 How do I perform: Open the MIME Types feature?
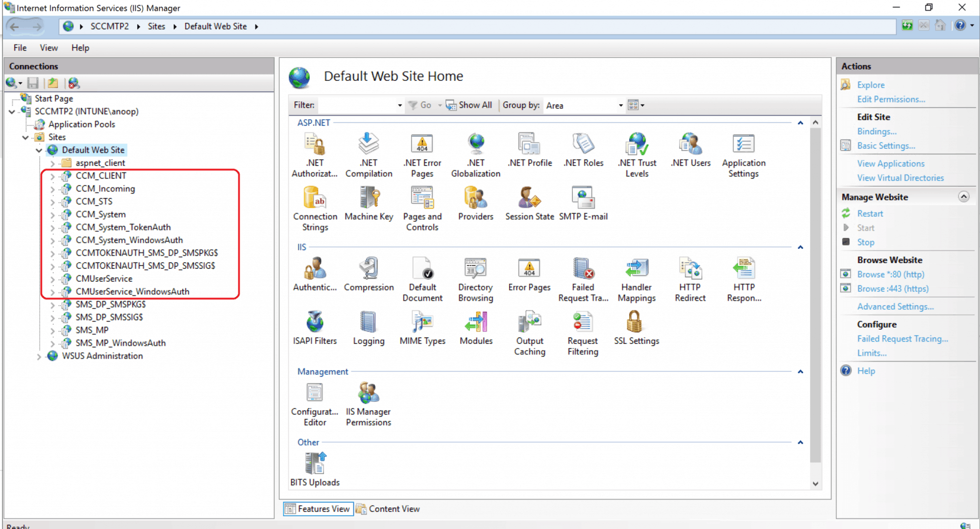click(x=422, y=328)
